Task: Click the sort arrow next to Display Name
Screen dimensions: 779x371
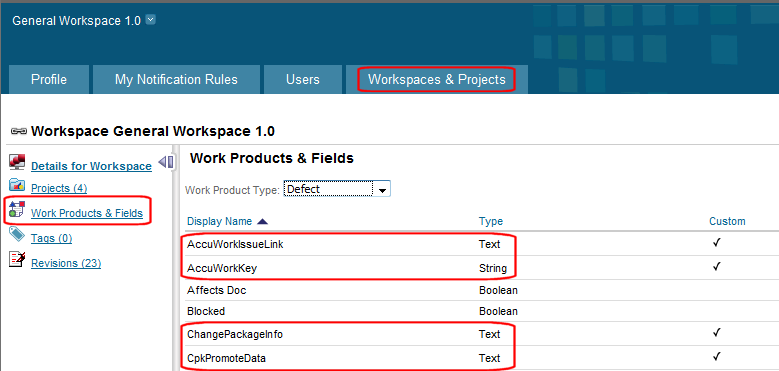Action: pyautogui.click(x=263, y=222)
